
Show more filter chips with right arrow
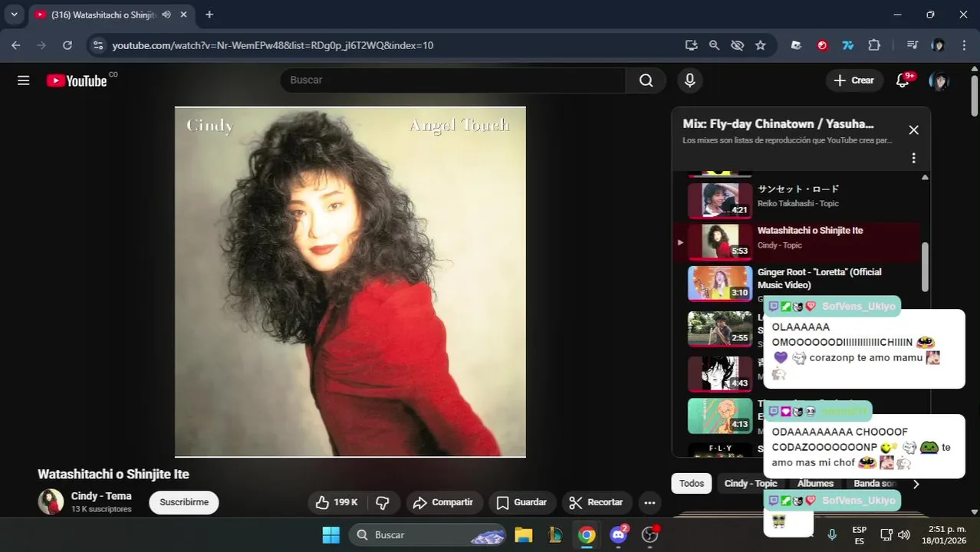coord(916,484)
